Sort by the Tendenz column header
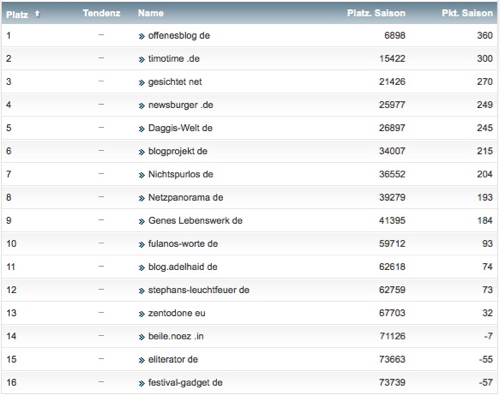This screenshot has height=396, width=500. pos(102,13)
